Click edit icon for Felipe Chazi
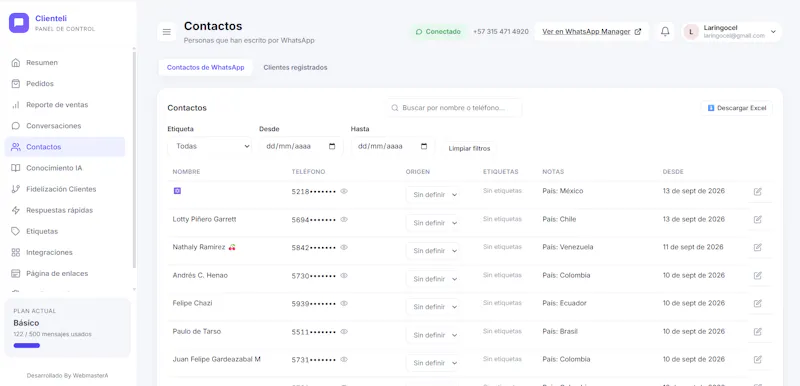Screen dimensions: 800x386 (x=758, y=303)
